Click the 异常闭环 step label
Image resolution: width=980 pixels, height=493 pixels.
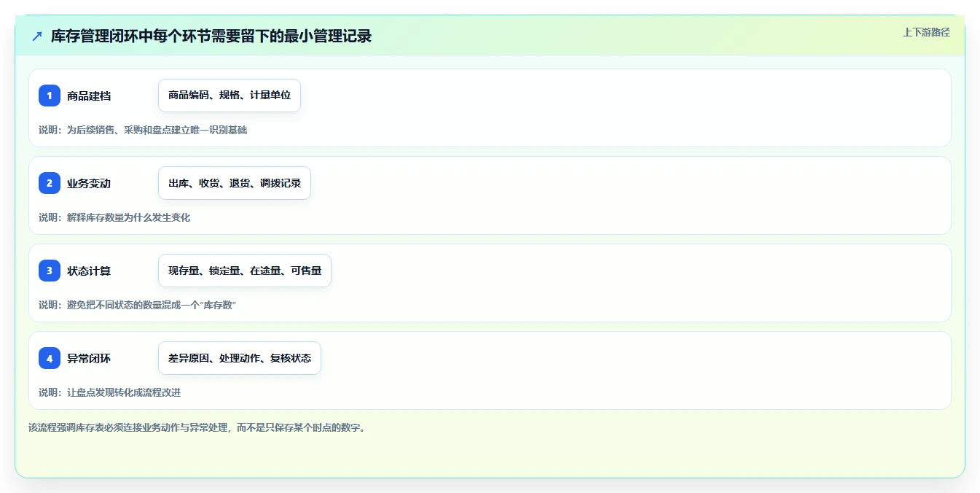(89, 358)
